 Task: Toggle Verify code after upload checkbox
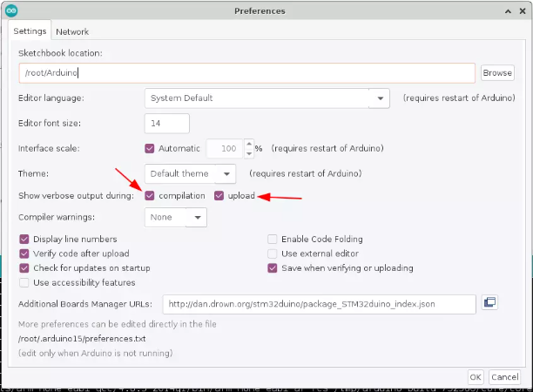[24, 253]
